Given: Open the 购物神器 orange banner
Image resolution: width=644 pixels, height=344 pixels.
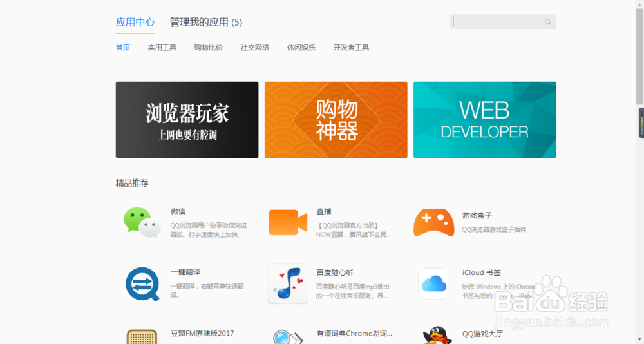Looking at the screenshot, I should tap(336, 120).
